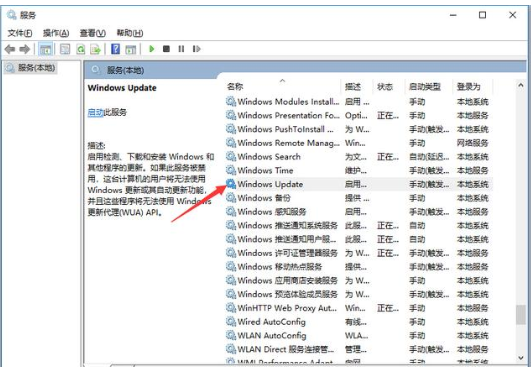
Task: Click gear icon of Windows Modules Install row
Action: click(231, 102)
